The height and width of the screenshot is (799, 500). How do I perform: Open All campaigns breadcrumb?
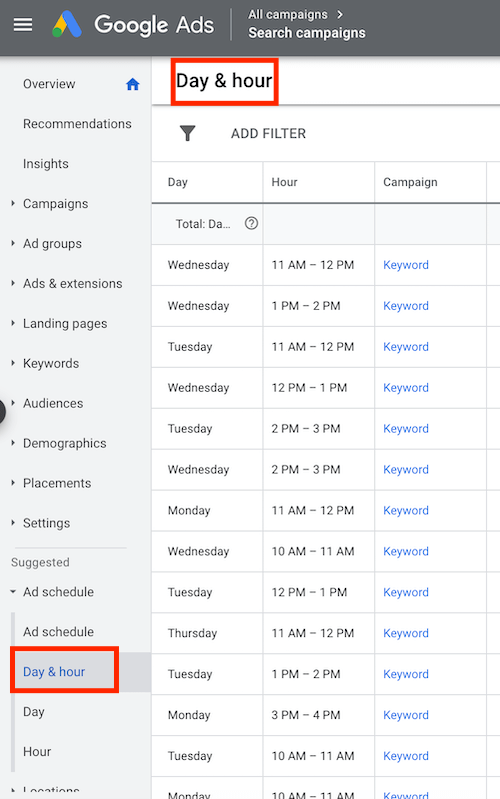point(287,14)
